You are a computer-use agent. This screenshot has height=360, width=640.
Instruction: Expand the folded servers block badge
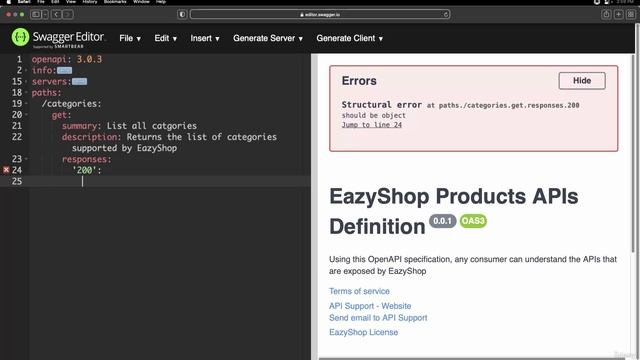click(79, 82)
